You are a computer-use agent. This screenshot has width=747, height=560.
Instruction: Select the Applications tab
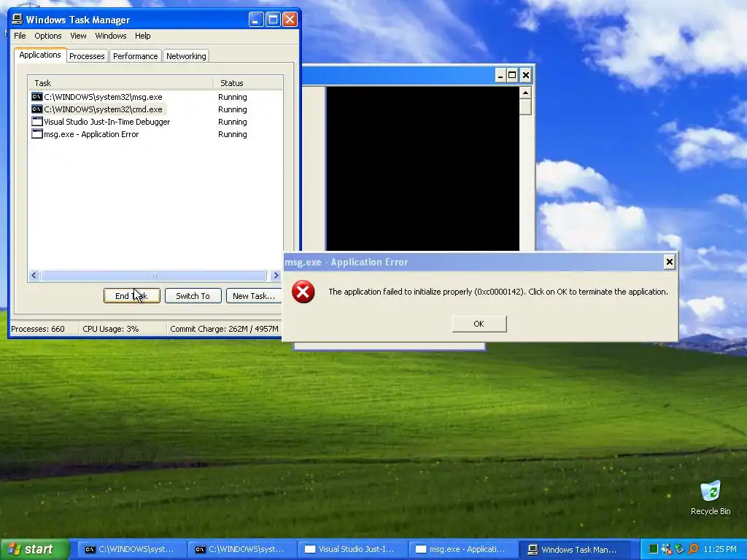click(40, 55)
